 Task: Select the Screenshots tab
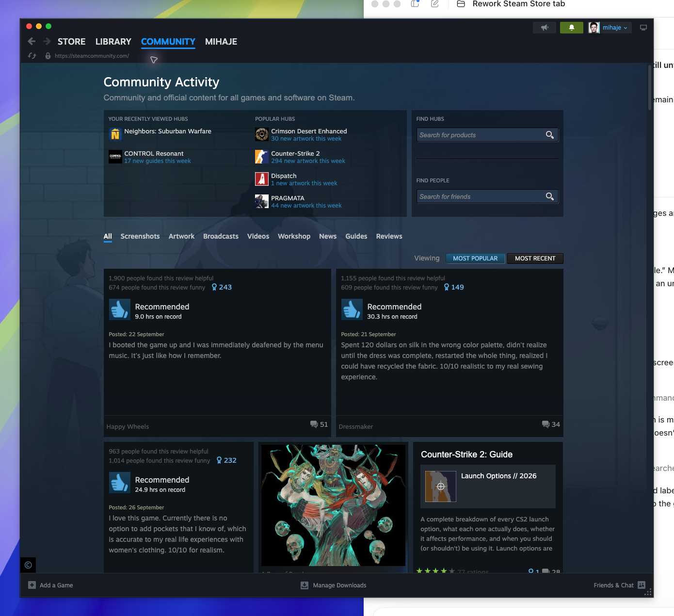(x=140, y=236)
